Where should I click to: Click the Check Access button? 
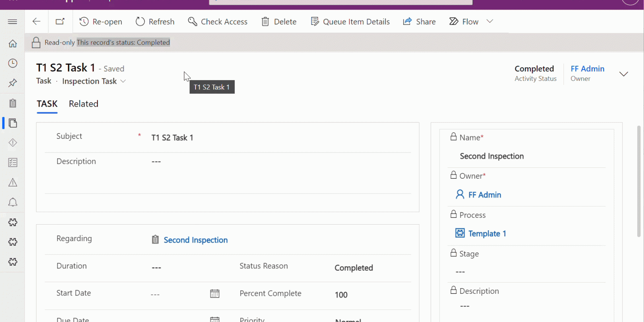pyautogui.click(x=218, y=22)
